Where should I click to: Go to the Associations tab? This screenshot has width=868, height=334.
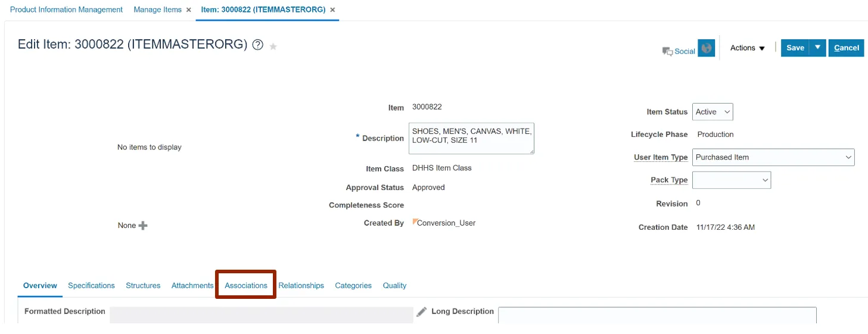tap(246, 286)
